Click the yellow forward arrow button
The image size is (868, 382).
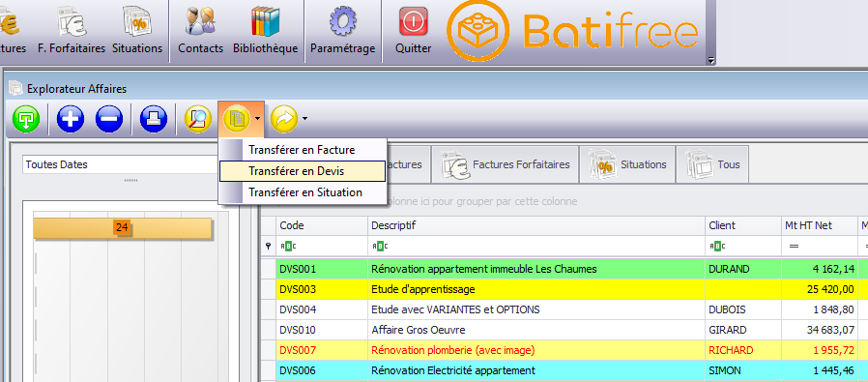(x=284, y=119)
